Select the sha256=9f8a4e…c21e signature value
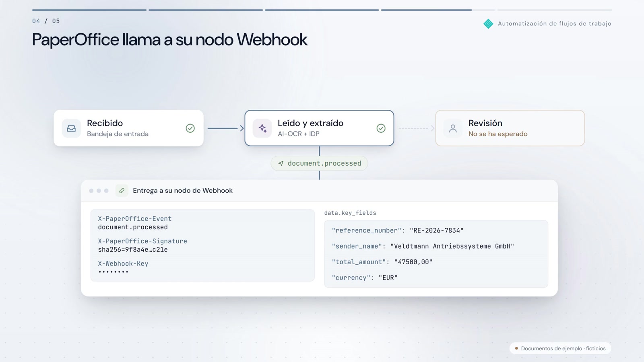Viewport: 644px width, 362px height. tap(133, 250)
